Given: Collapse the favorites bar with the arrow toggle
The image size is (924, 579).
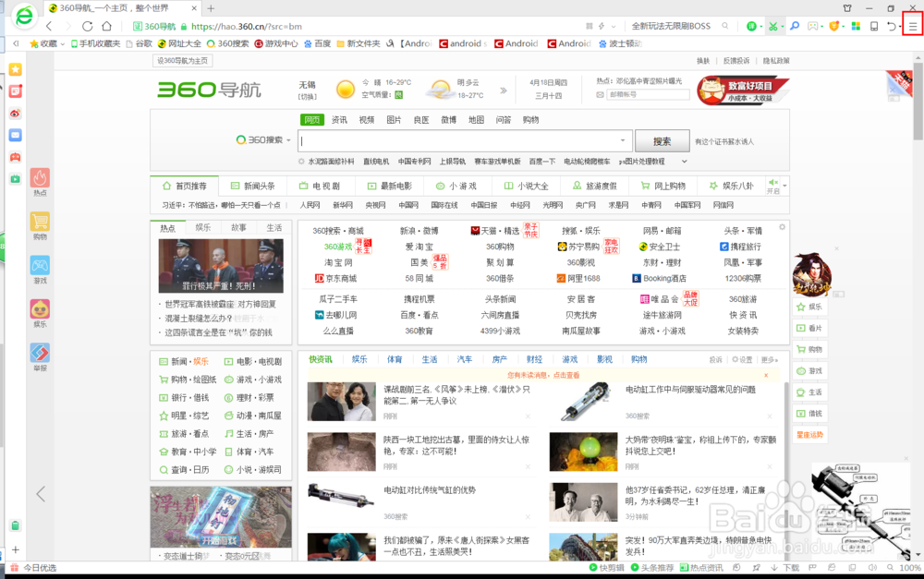Looking at the screenshot, I should [16, 43].
